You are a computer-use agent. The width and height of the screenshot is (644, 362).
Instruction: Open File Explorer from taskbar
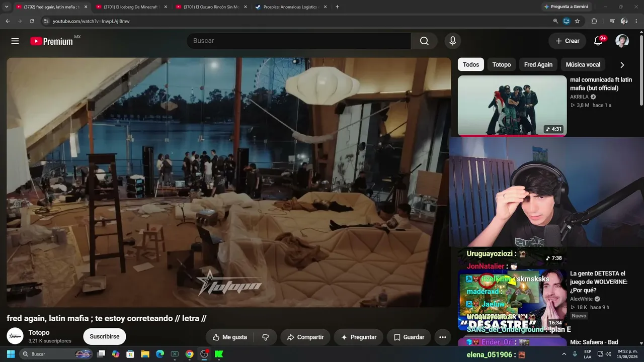(x=145, y=354)
